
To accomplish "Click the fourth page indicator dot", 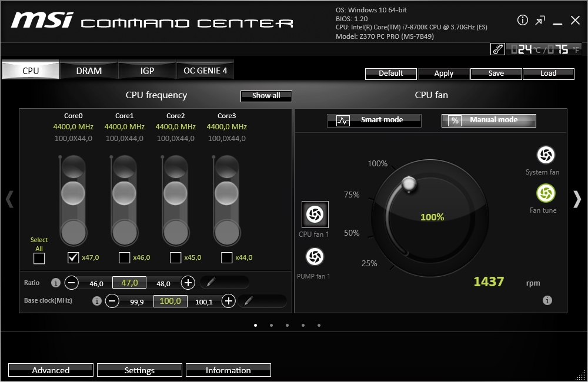I will point(303,326).
